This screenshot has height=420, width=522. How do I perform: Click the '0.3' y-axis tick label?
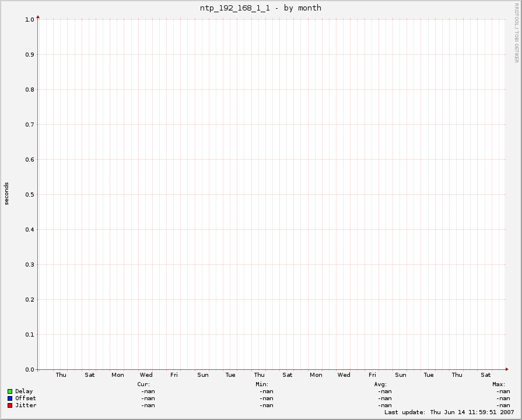click(30, 265)
